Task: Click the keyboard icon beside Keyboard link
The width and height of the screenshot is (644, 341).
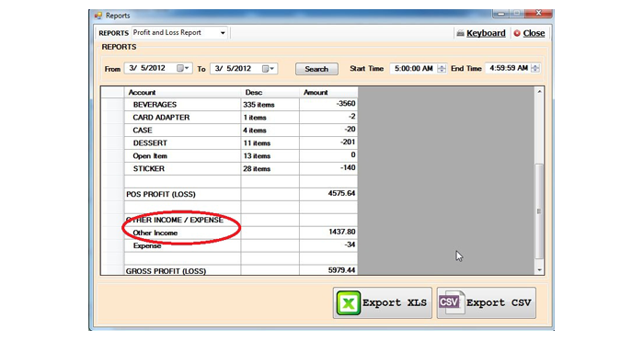Action: pyautogui.click(x=460, y=33)
